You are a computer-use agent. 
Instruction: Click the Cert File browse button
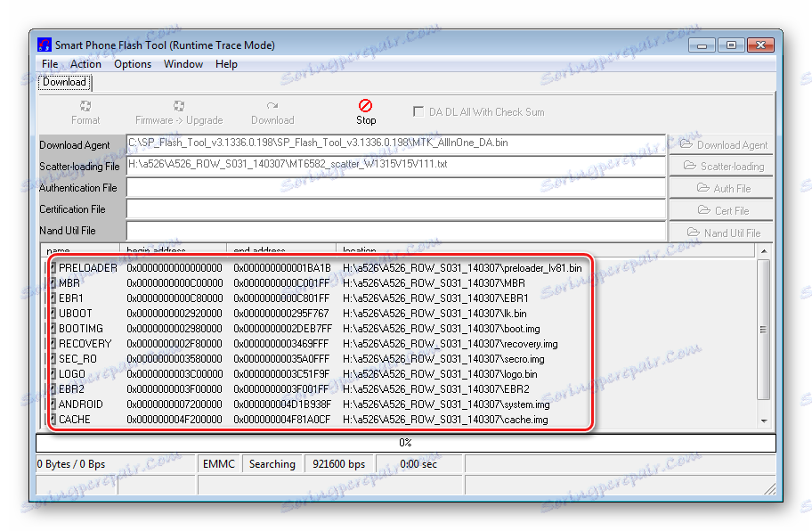pos(721,210)
